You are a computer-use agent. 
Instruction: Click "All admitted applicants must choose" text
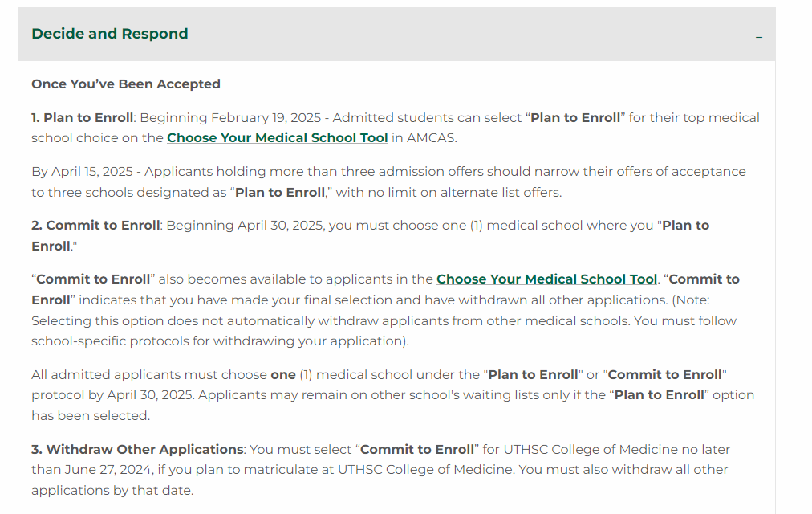pos(148,375)
